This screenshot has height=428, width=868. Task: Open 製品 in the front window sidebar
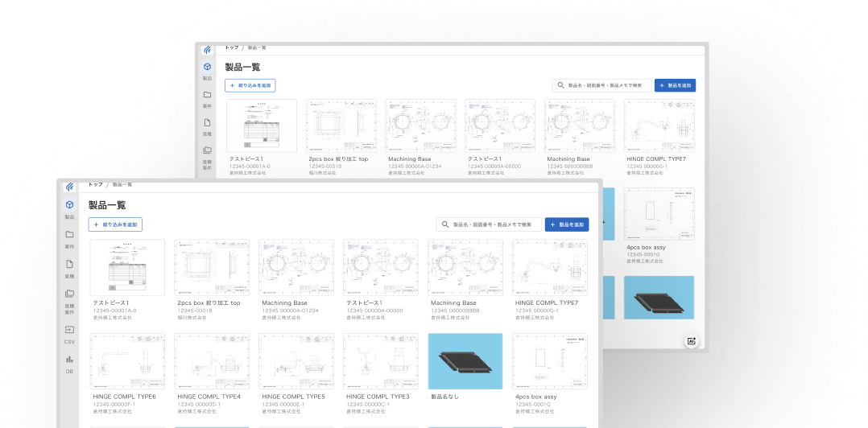pyautogui.click(x=69, y=209)
